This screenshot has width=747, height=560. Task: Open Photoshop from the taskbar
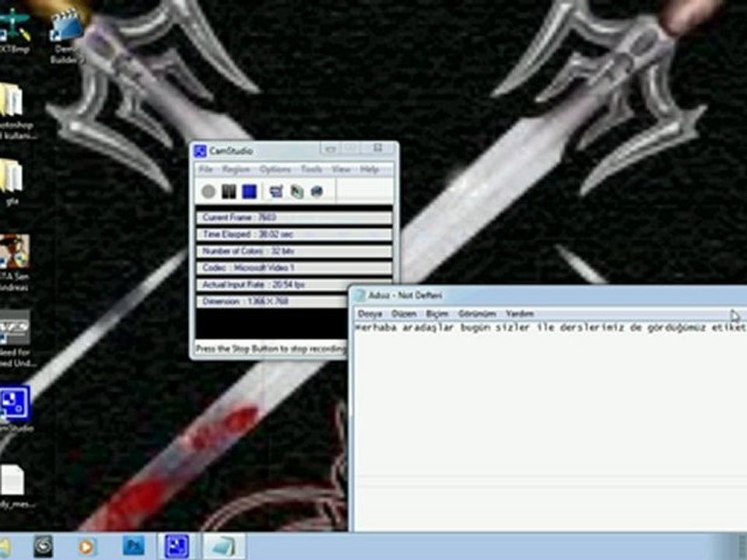pos(134,546)
